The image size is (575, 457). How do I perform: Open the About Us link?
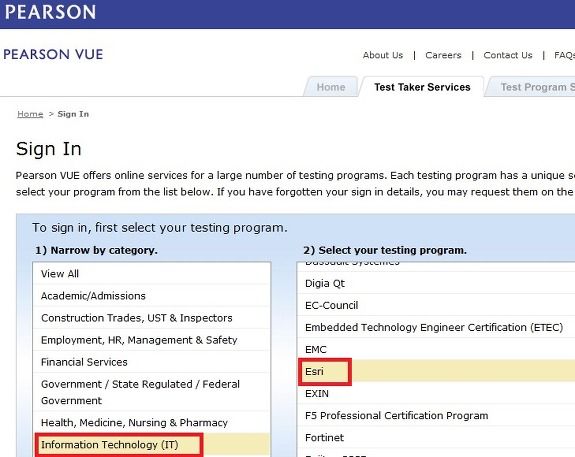[x=383, y=55]
